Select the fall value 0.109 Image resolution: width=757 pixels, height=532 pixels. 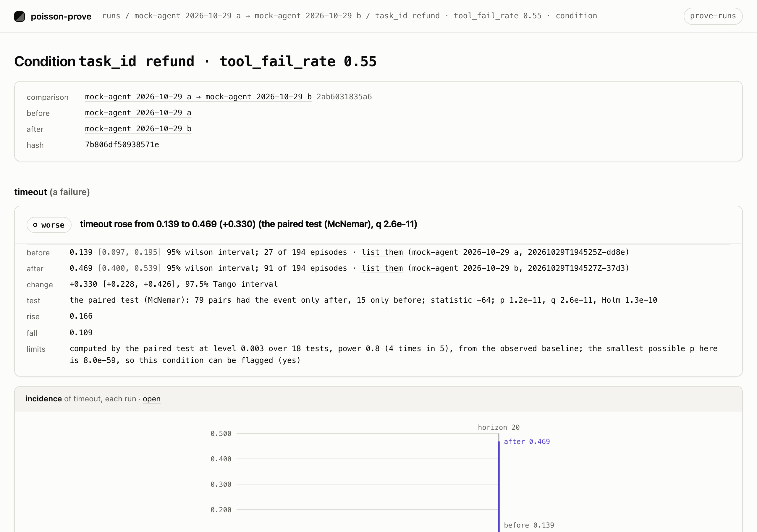click(x=81, y=332)
